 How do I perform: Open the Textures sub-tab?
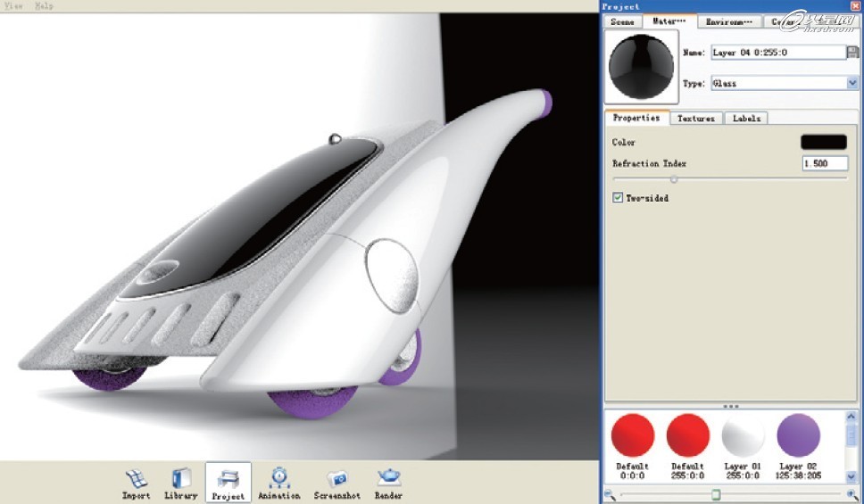(696, 118)
